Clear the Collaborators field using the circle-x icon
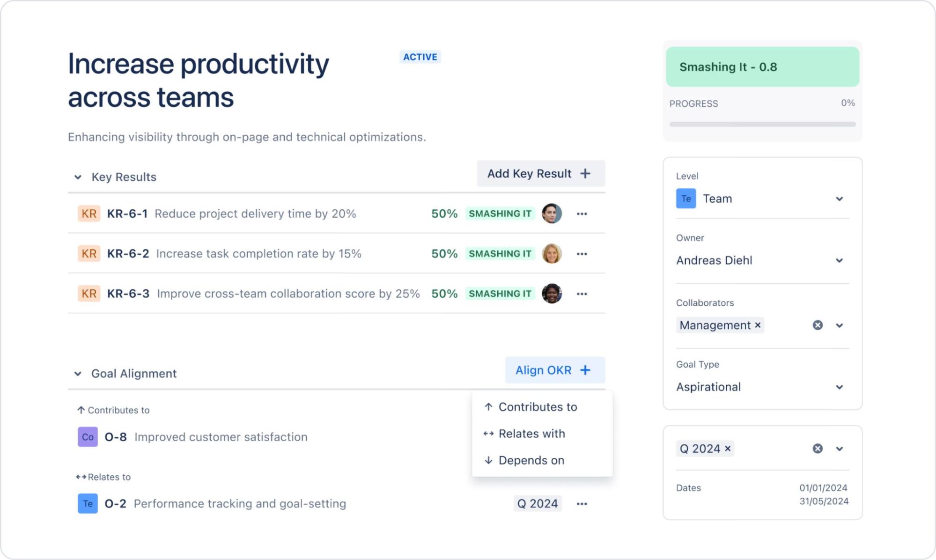This screenshot has height=560, width=936. point(817,325)
